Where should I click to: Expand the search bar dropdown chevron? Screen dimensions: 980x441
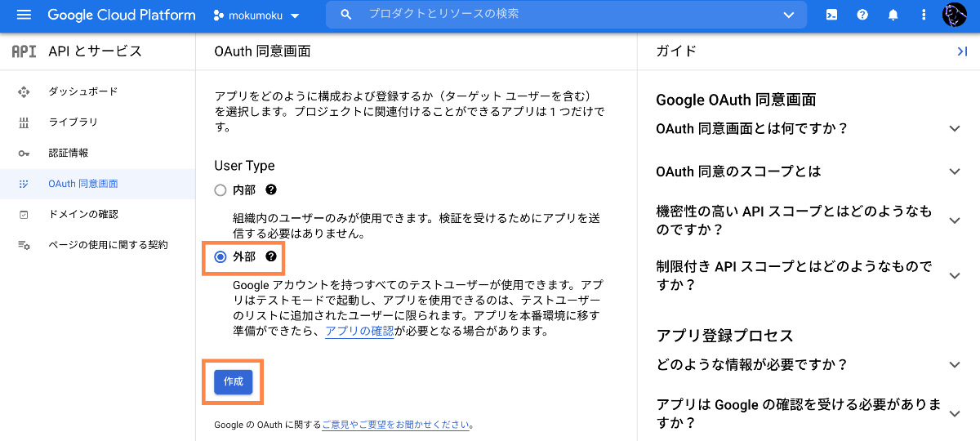(788, 15)
